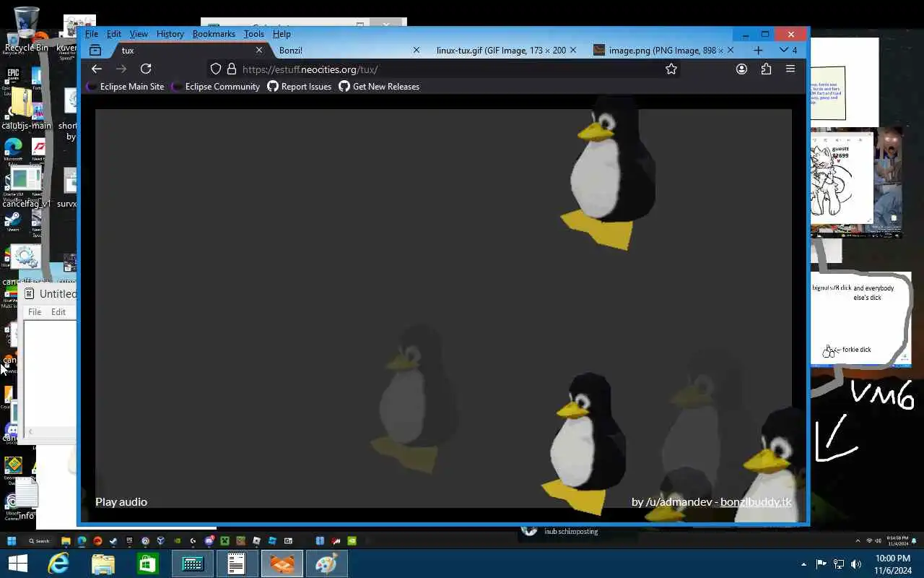Screen dimensions: 924x578
Task: Switch to Notepad from the taskbar
Action: tap(237, 564)
